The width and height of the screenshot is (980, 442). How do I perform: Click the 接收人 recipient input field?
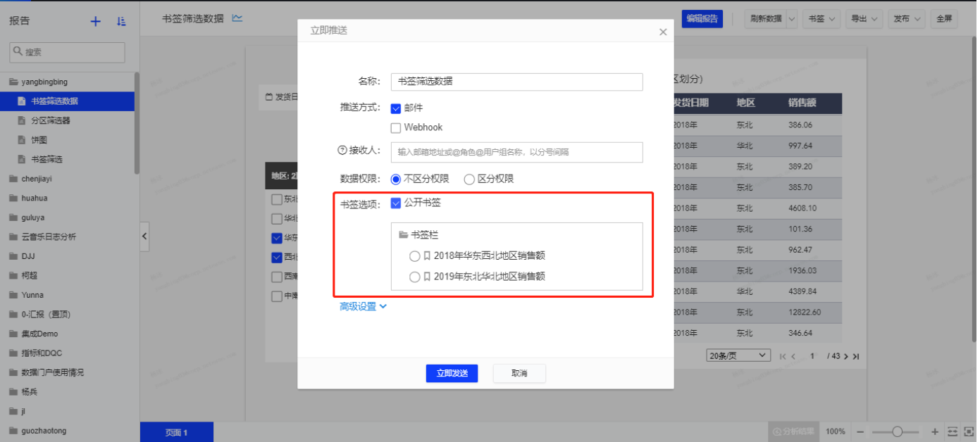tap(516, 152)
